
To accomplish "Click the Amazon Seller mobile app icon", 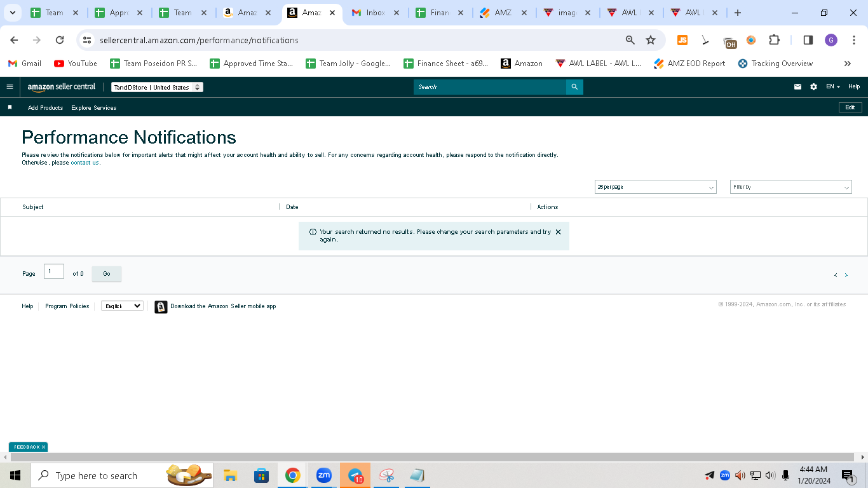I will (x=161, y=307).
